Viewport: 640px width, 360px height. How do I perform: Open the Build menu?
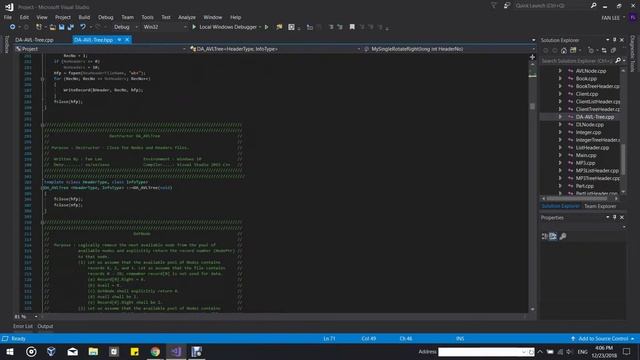[x=84, y=17]
